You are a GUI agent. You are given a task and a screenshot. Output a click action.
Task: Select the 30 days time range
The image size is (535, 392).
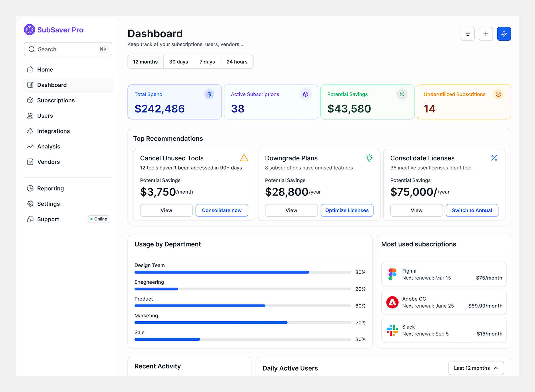179,62
